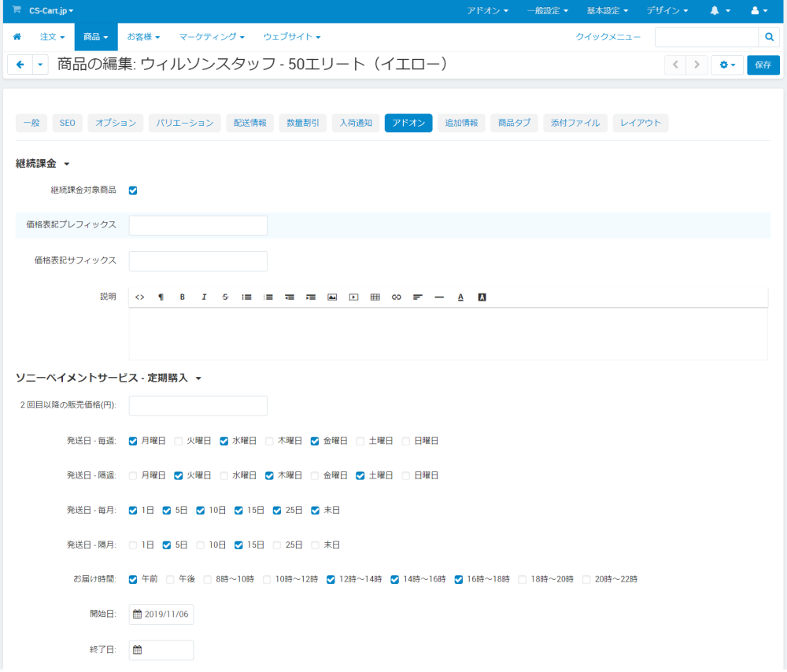Insert an ordered list in editor

coord(268,297)
